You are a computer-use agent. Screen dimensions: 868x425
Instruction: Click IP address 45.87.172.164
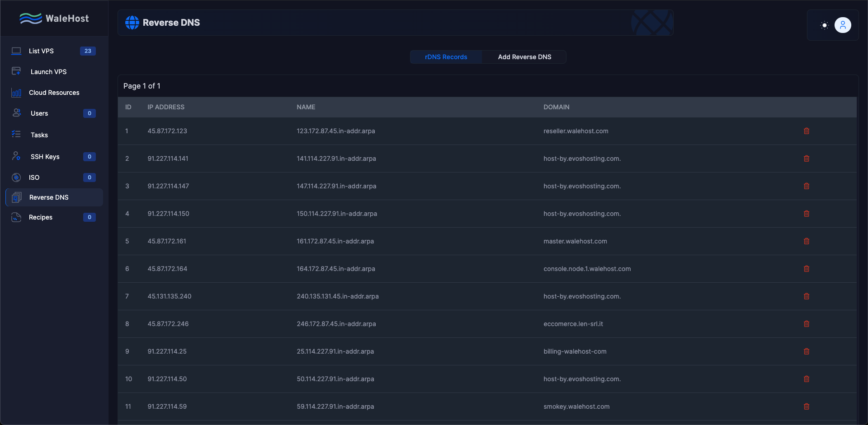[167, 269]
